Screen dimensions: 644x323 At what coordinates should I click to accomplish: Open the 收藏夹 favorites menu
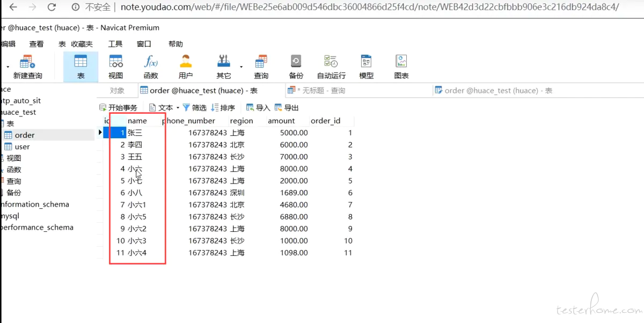pyautogui.click(x=82, y=44)
